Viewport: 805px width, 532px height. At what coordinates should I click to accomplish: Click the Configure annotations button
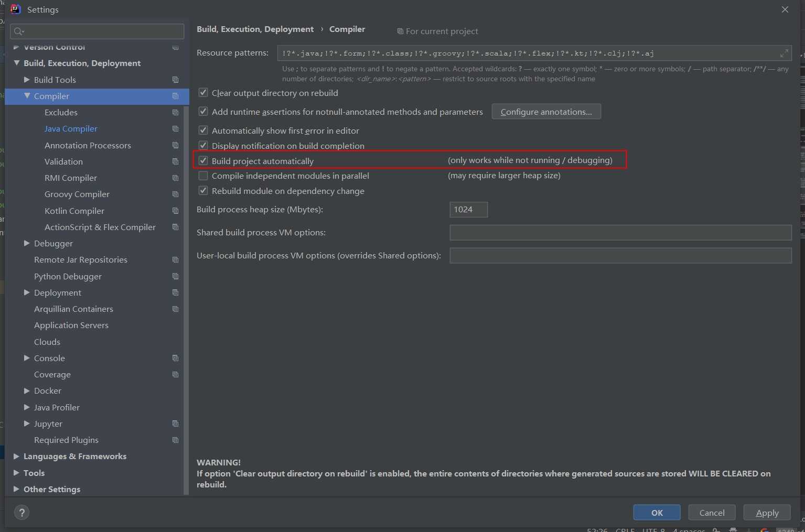point(546,112)
